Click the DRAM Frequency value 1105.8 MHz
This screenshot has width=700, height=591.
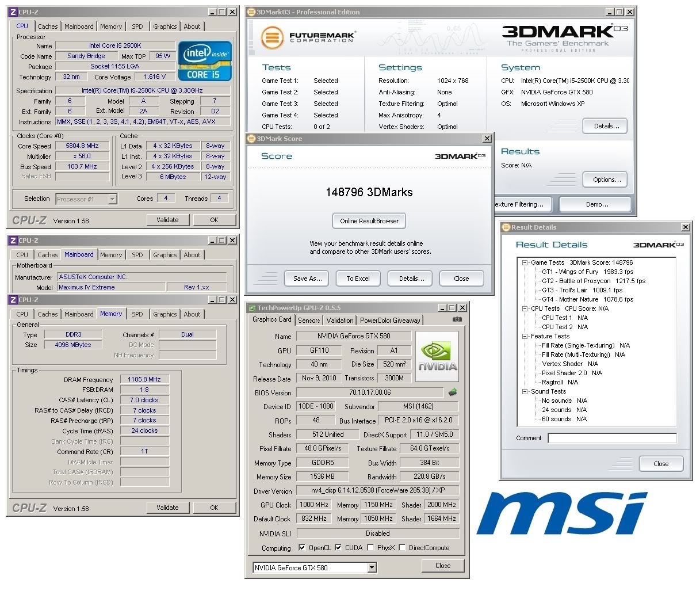point(144,380)
